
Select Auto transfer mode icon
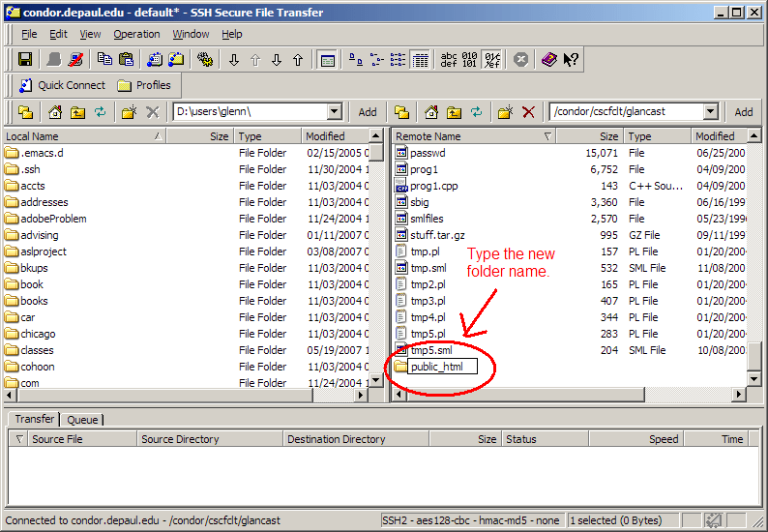point(491,60)
